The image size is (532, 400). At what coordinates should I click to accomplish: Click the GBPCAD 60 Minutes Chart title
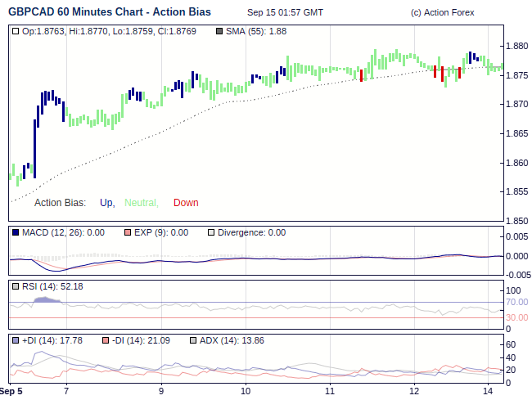(109, 12)
